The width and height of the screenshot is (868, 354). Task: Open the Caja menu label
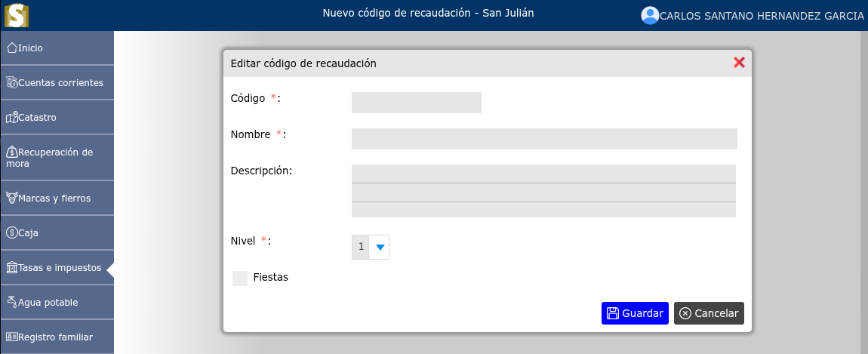click(x=28, y=233)
